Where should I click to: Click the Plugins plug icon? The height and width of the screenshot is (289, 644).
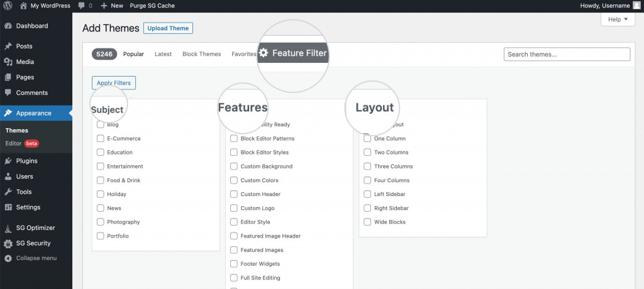click(8, 161)
